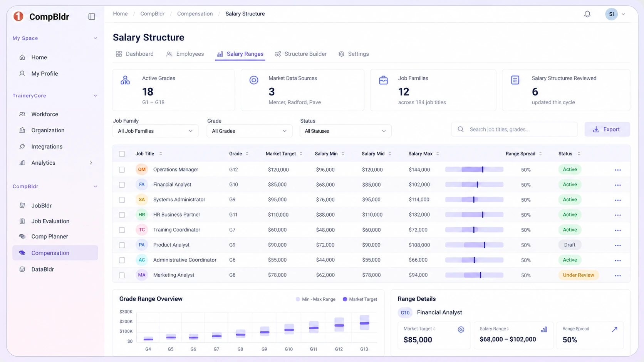The height and width of the screenshot is (362, 644).
Task: Click the Salary Range chart icon in Range Details
Action: (544, 329)
